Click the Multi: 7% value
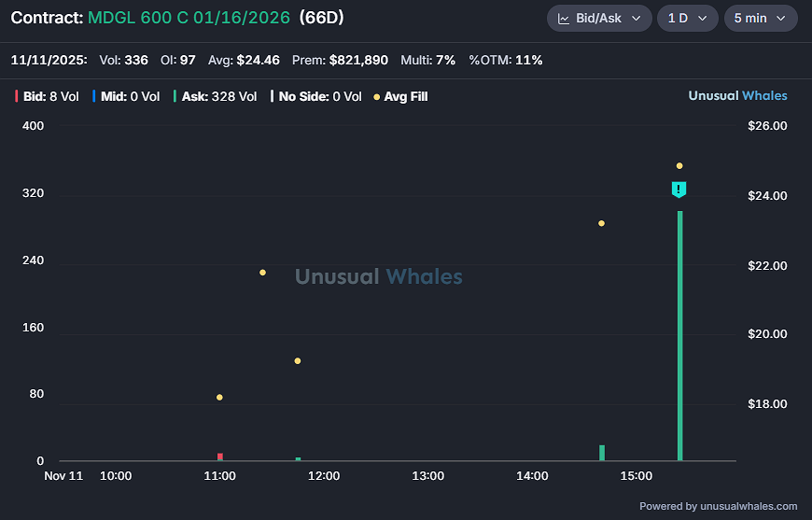This screenshot has width=812, height=520. pyautogui.click(x=427, y=60)
